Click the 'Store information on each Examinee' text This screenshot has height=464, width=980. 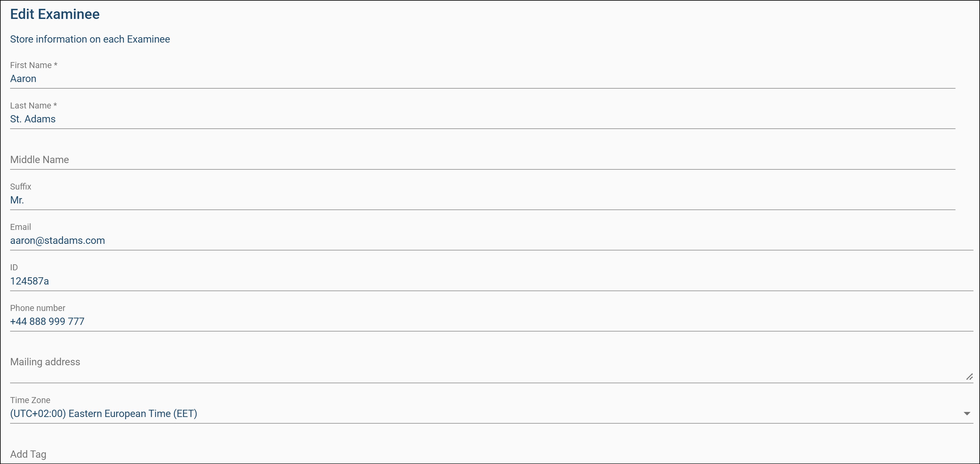[90, 39]
